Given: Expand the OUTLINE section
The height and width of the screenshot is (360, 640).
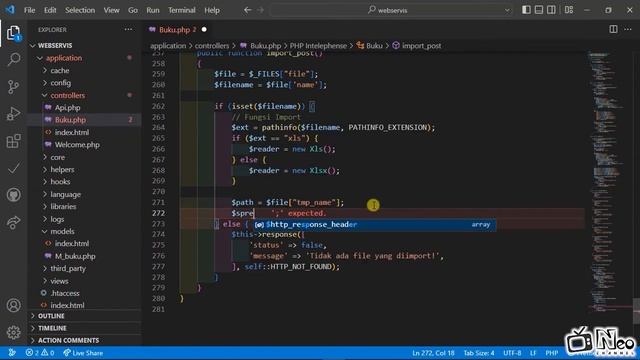Looking at the screenshot, I should [51, 316].
